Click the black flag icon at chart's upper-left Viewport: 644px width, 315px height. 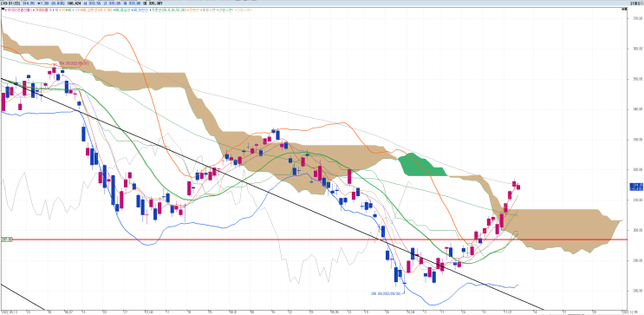pyautogui.click(x=3, y=10)
